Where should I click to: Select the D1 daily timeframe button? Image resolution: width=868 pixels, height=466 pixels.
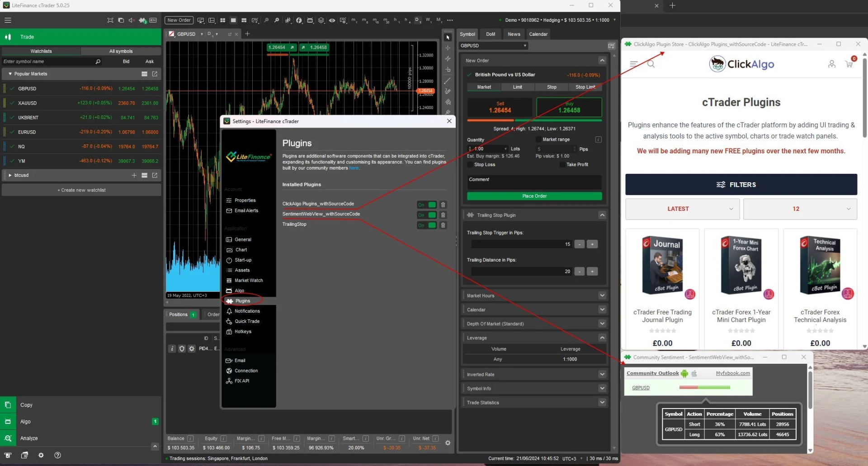pyautogui.click(x=418, y=20)
